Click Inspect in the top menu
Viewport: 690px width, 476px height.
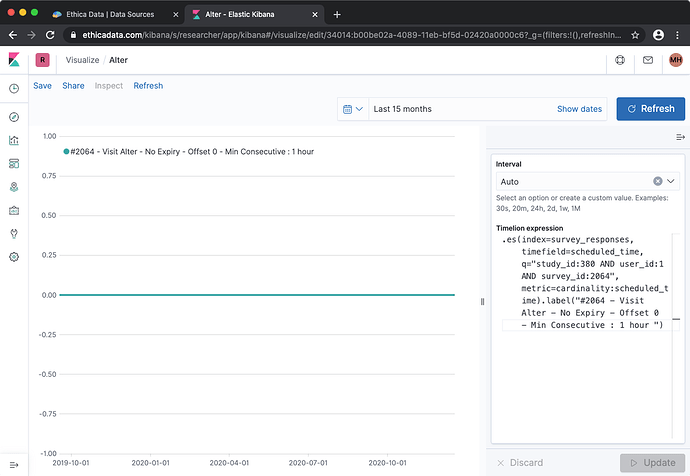(x=109, y=86)
